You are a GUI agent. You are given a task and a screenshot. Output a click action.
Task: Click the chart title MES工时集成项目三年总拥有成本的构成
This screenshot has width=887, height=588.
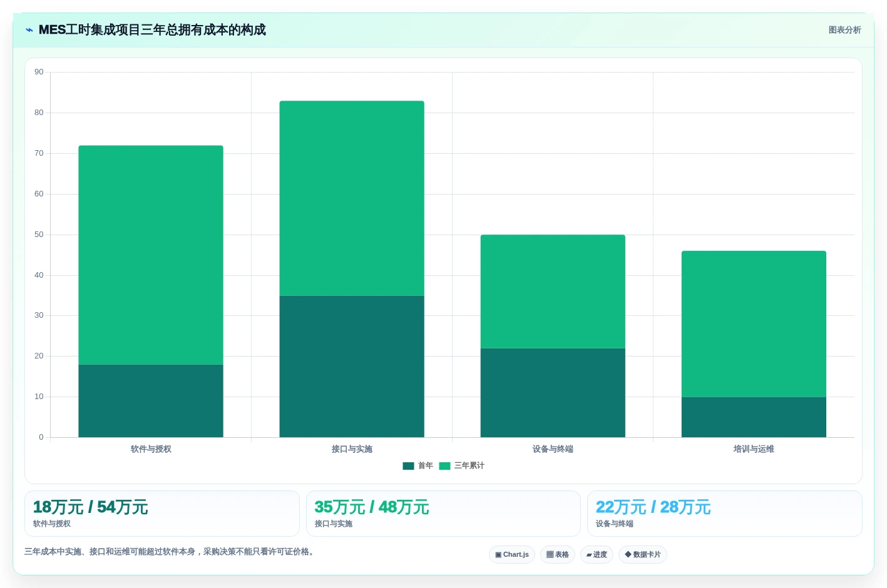[x=152, y=30]
